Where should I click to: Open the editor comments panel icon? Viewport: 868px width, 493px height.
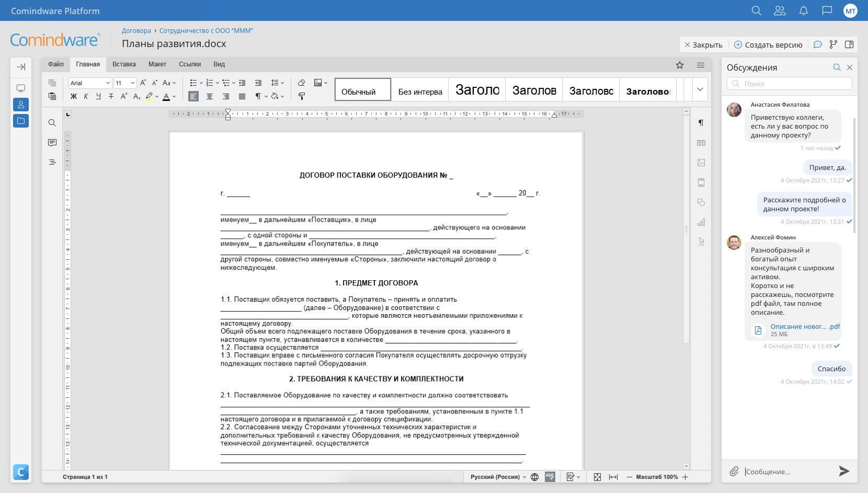52,143
